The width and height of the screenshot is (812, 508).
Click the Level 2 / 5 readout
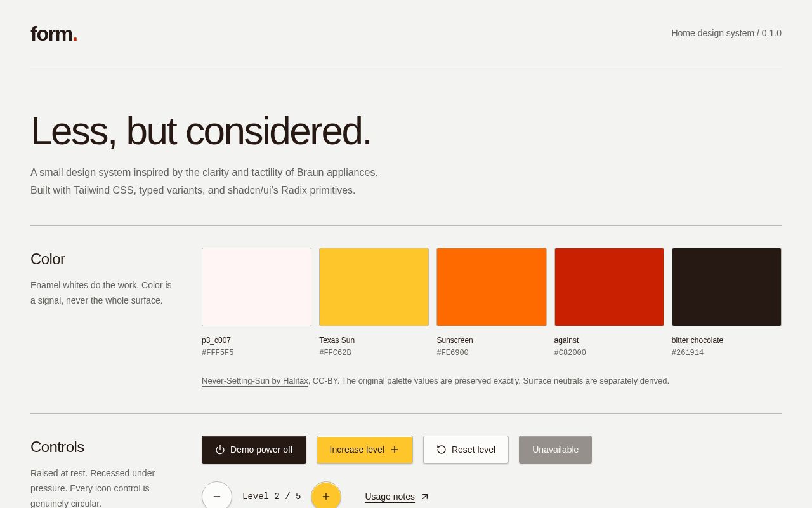pos(272,497)
